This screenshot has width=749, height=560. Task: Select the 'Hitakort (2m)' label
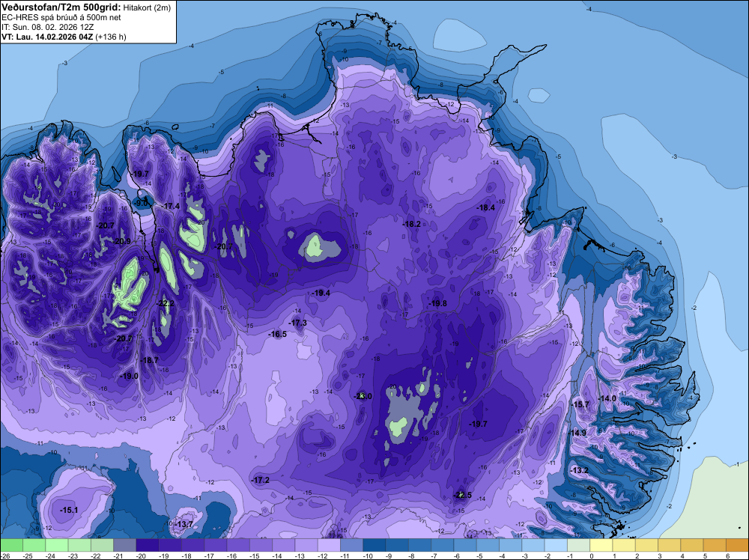tap(147, 7)
